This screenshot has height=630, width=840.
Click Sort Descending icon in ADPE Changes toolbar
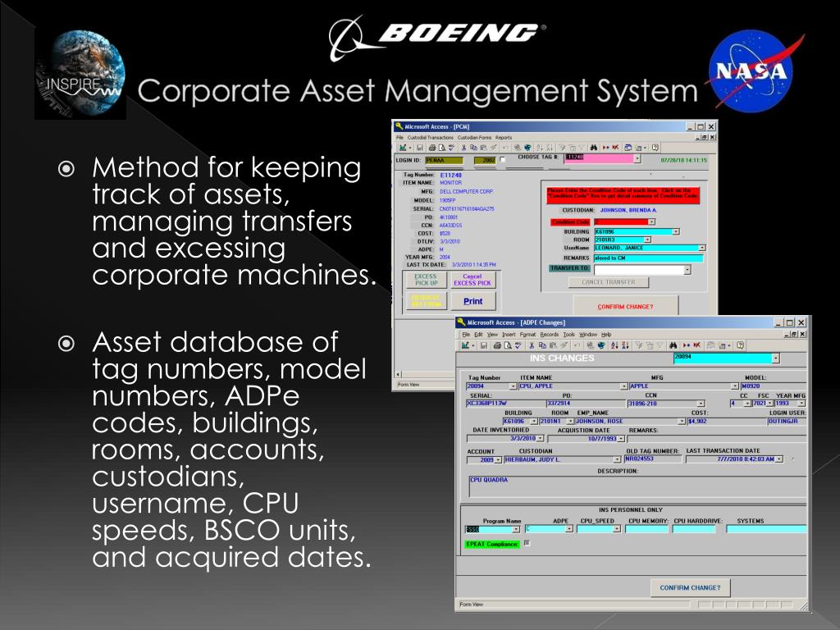[624, 345]
